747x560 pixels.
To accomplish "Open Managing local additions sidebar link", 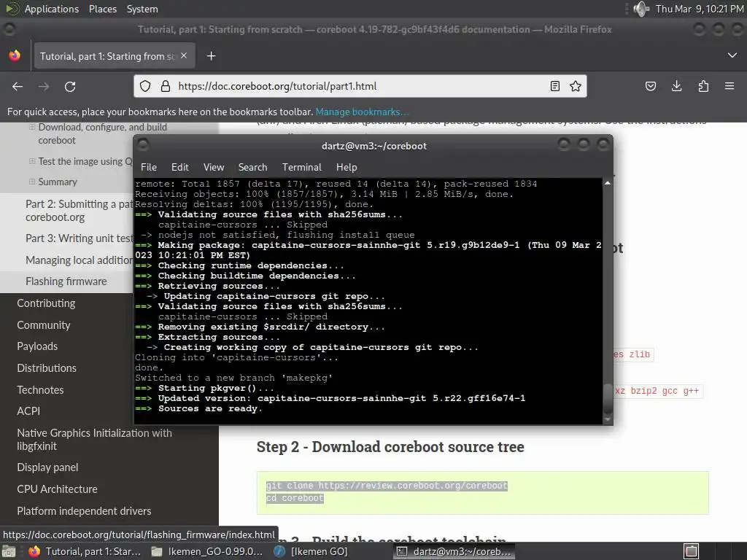I will 79,260.
